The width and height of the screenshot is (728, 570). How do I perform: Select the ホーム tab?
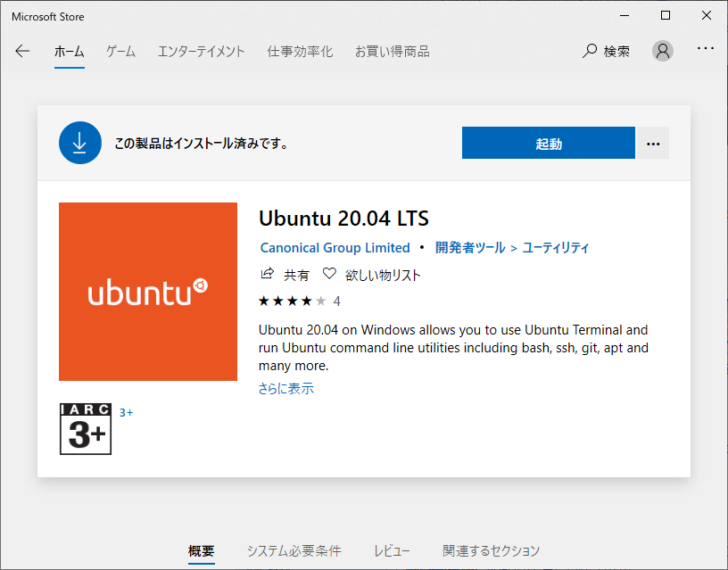coord(70,51)
